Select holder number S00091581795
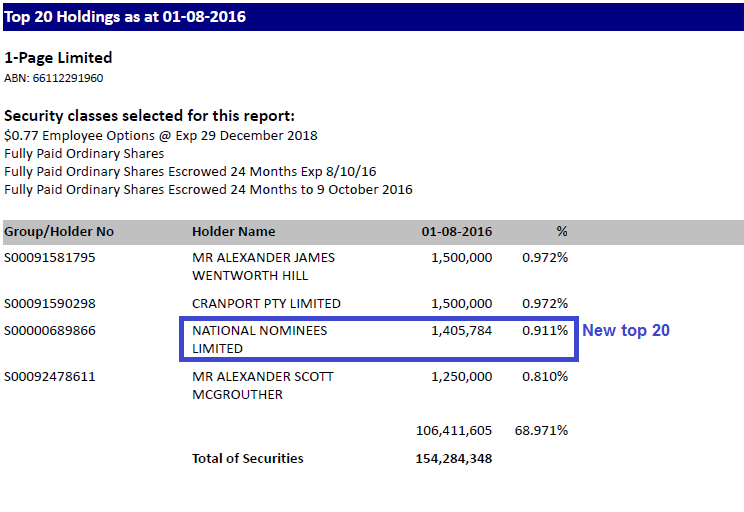Screen dimensions: 744x512 50,258
